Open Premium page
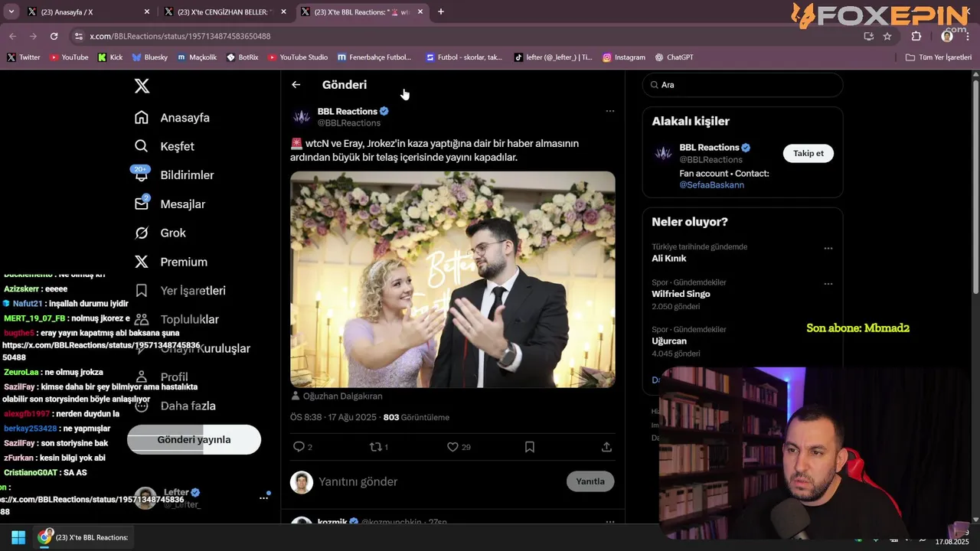 [171, 262]
